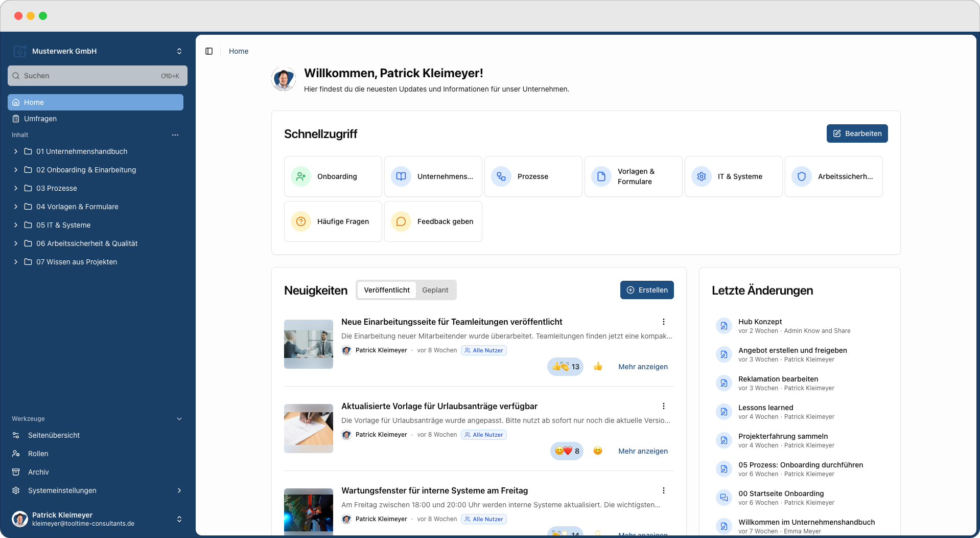Click the Archiv box icon

16,472
